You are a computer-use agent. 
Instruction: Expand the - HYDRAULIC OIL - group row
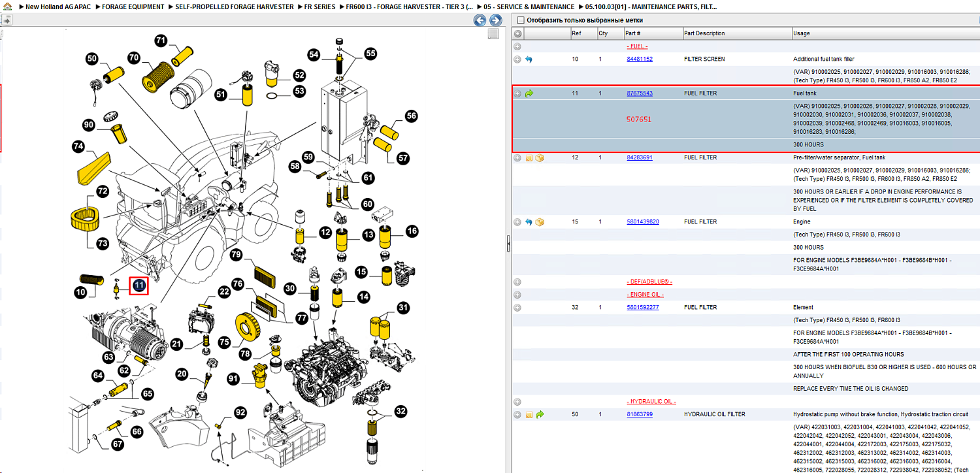click(x=517, y=402)
